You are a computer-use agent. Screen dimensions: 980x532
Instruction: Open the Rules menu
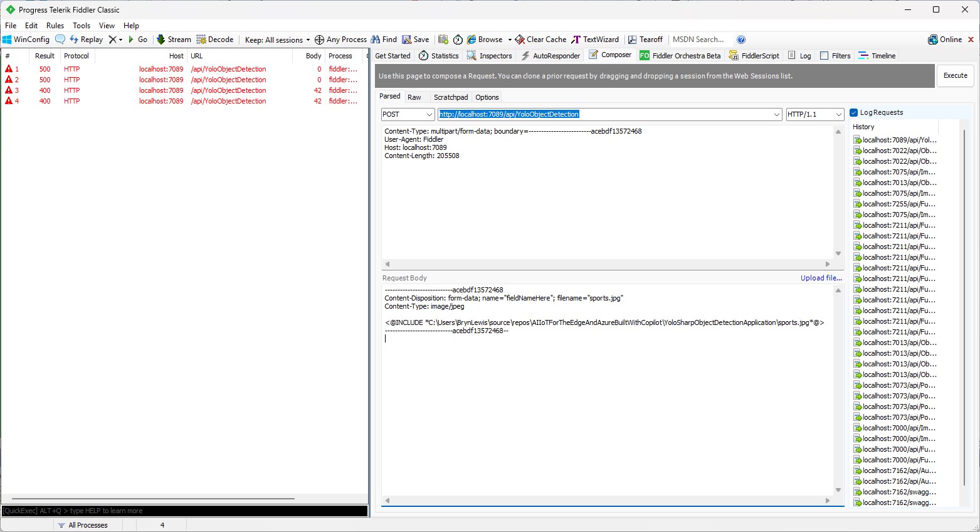tap(55, 26)
